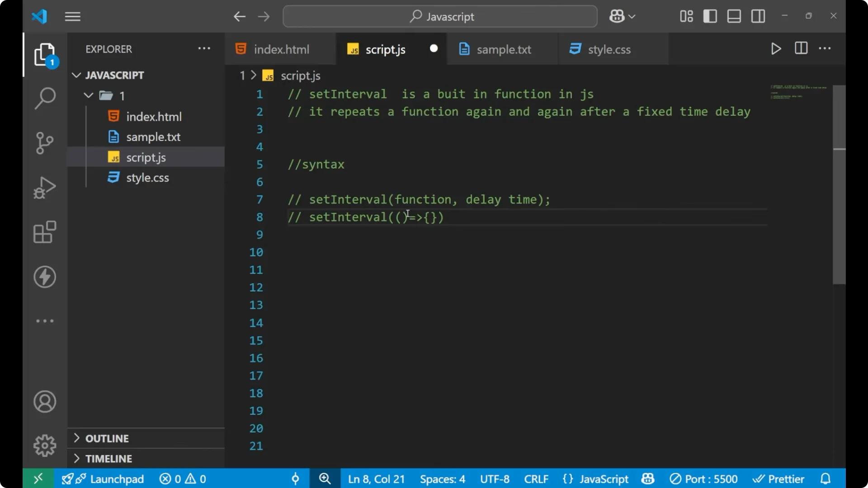
Task: Open Thunder Client from the activity bar
Action: (45, 277)
